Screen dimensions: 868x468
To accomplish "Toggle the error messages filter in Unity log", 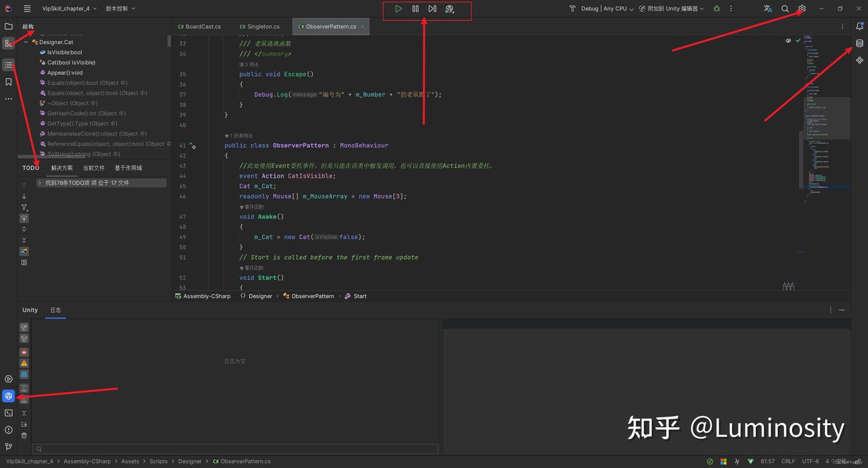I will tap(24, 352).
